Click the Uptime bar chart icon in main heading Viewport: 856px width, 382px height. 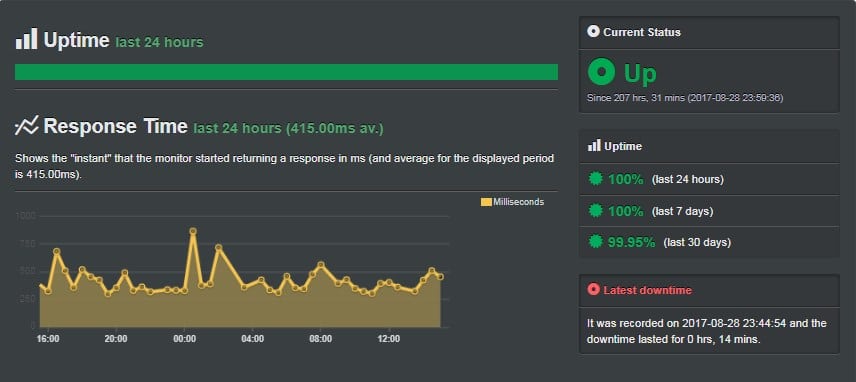tap(26, 39)
